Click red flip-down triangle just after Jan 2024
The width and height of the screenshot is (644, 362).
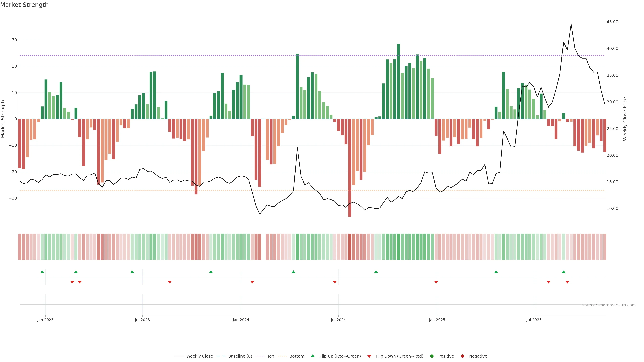coord(252,282)
